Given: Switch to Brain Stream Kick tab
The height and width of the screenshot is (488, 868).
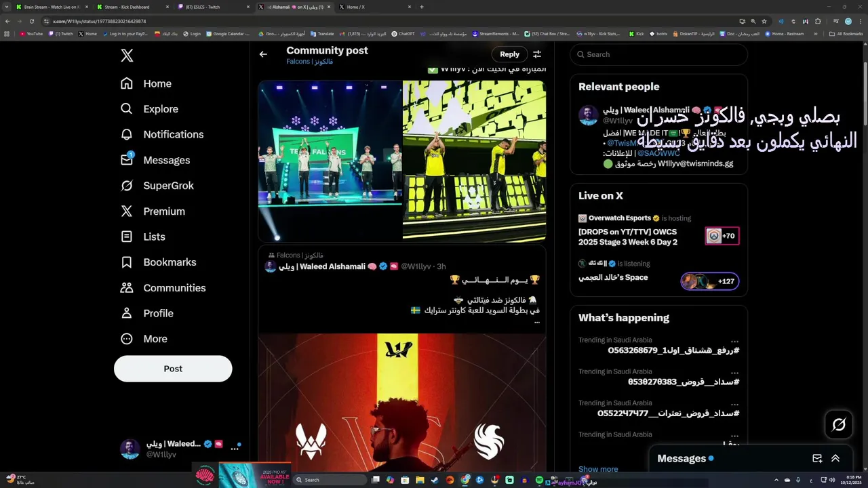Looking at the screenshot, I should (x=52, y=7).
